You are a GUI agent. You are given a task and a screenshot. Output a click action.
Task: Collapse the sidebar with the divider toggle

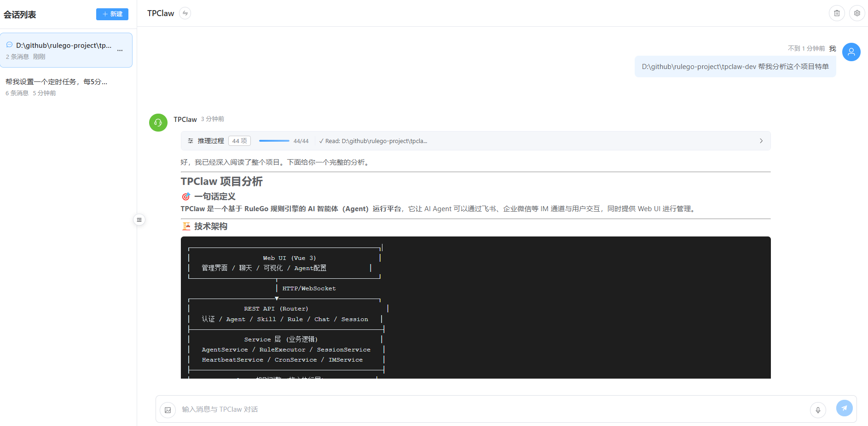(x=139, y=219)
